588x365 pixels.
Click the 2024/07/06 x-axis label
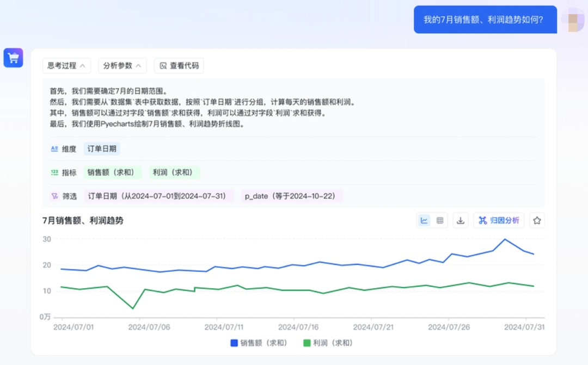click(x=149, y=327)
